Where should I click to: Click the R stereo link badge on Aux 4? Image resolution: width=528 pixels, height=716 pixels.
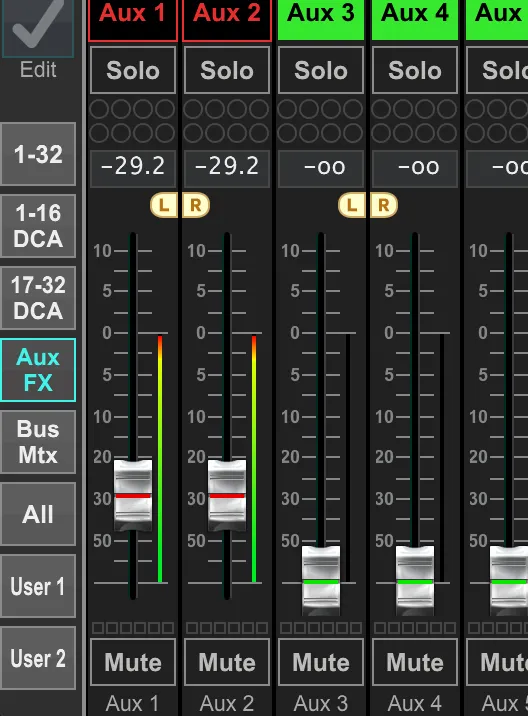tap(384, 205)
